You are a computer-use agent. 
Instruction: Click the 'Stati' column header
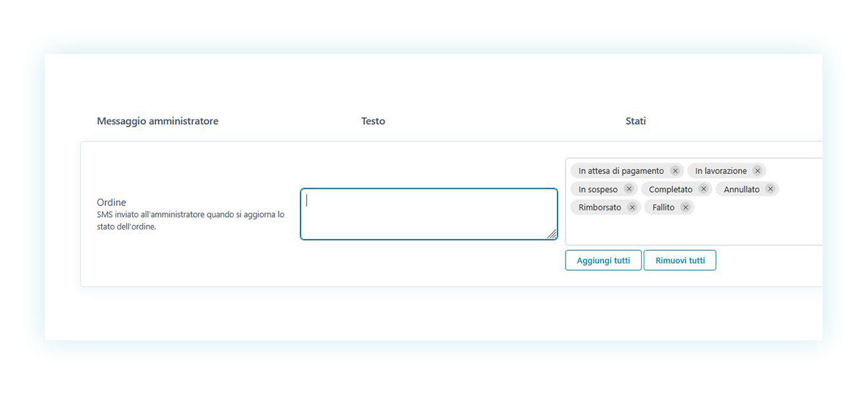(x=636, y=121)
